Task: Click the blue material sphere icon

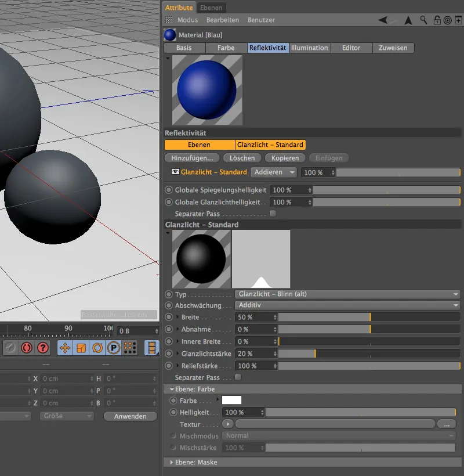Action: pyautogui.click(x=170, y=35)
